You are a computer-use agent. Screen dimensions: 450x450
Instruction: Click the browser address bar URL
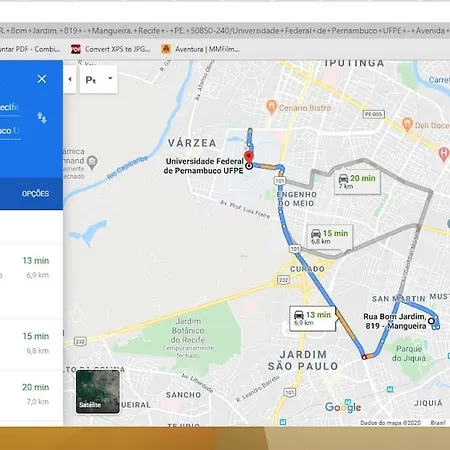coord(225,31)
